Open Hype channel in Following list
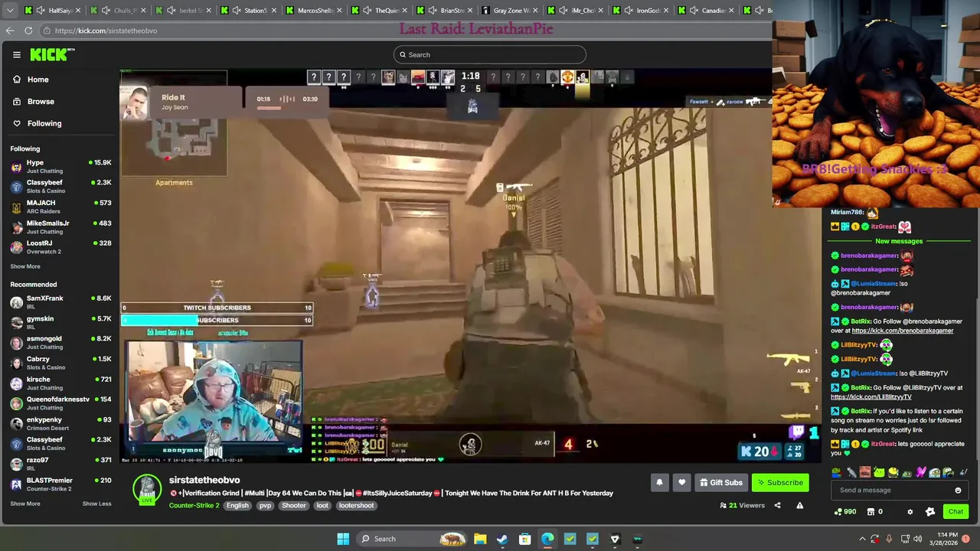 (x=61, y=166)
